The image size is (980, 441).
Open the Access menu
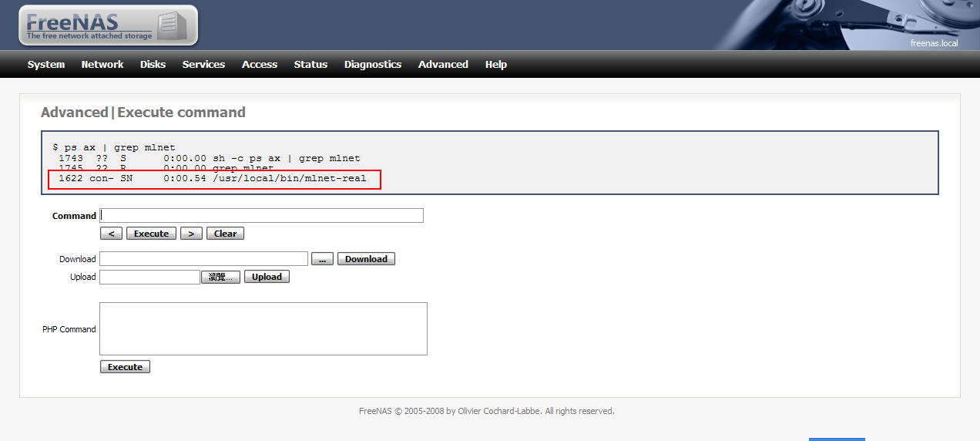coord(260,65)
